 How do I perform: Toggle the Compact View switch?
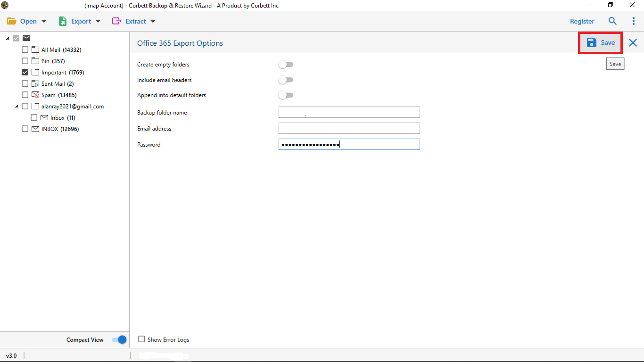119,340
